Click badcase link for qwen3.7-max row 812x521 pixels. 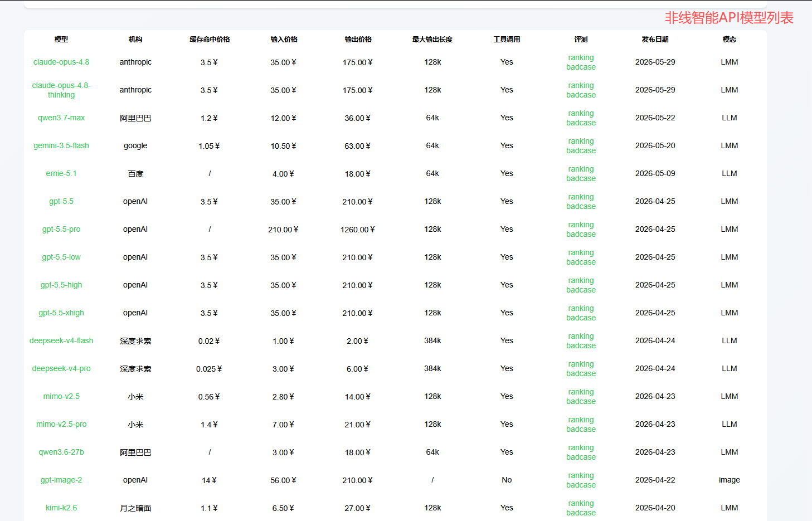[581, 123]
